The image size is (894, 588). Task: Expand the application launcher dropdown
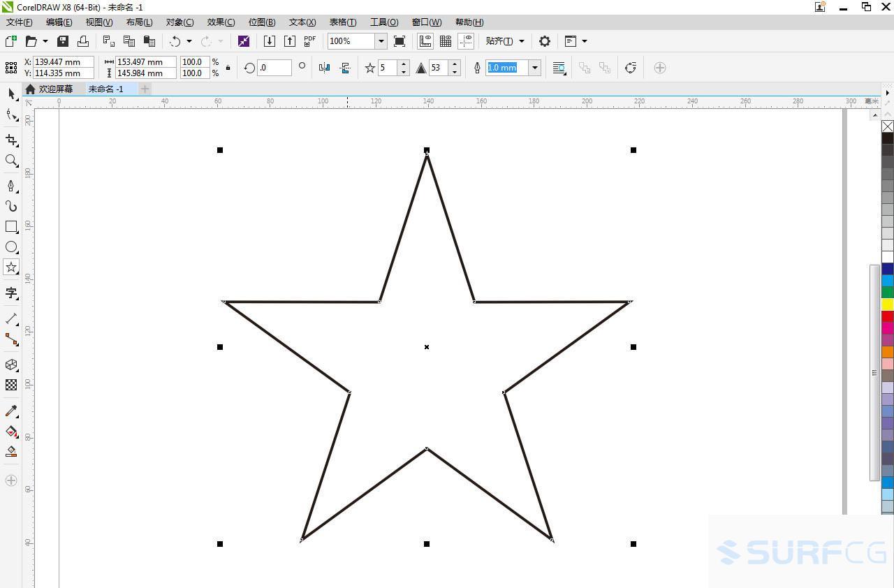pyautogui.click(x=585, y=41)
